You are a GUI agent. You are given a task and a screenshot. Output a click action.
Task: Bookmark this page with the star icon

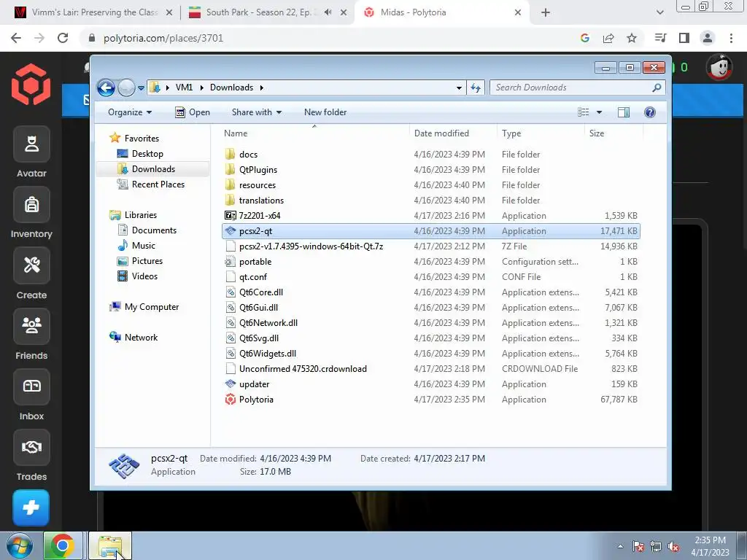[x=632, y=38]
